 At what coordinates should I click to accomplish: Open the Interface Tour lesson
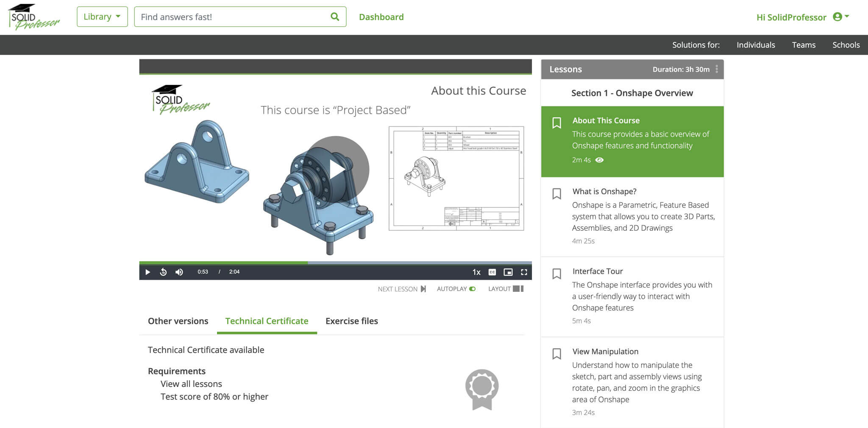632,297
